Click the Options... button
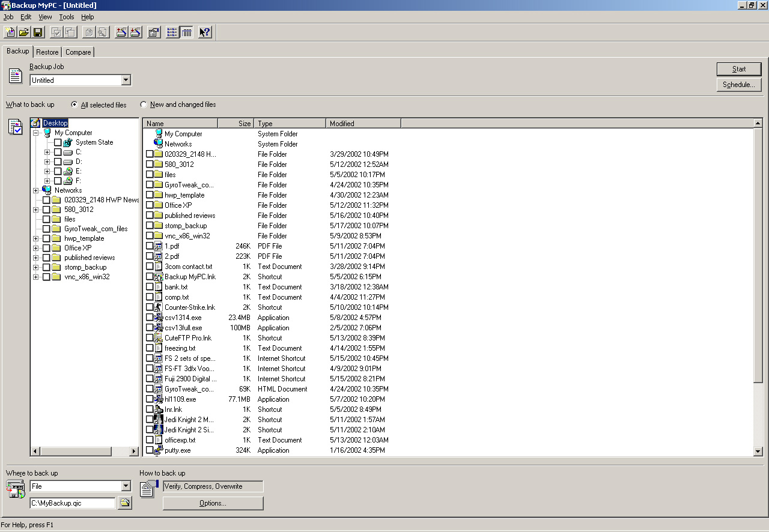This screenshot has height=532, width=769. point(213,503)
